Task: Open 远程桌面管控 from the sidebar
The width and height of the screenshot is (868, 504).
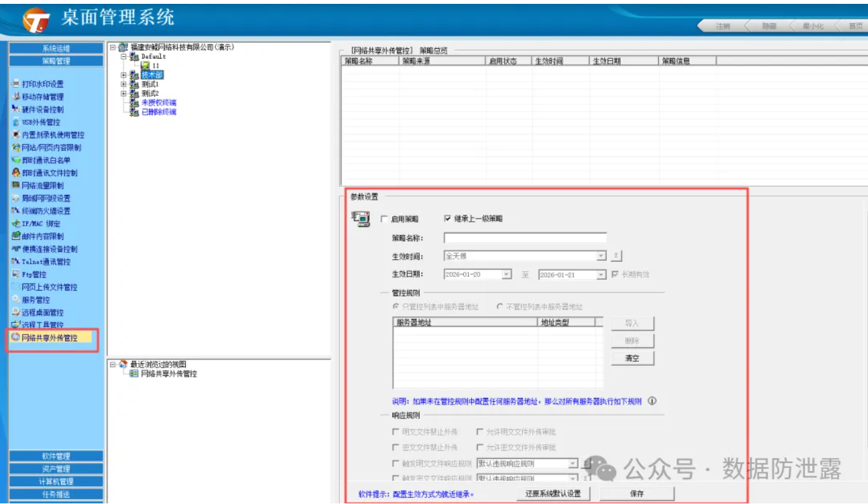Action: 42,312
